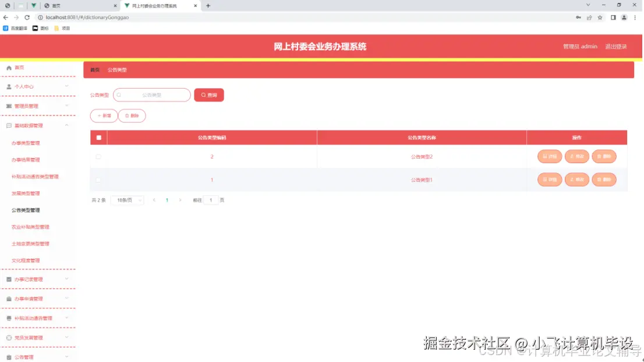This screenshot has width=644, height=362.
Task: Check the select-all checkbox in table header
Action: (x=99, y=137)
